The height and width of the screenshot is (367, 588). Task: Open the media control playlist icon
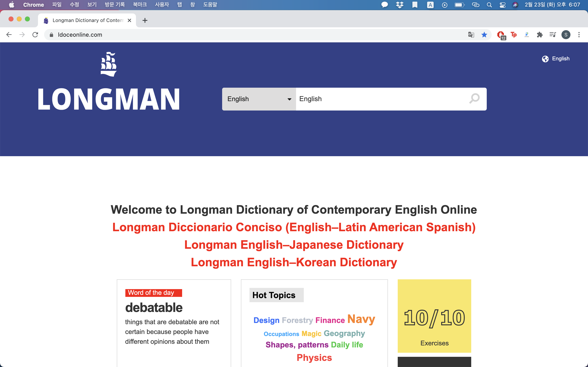[552, 35]
